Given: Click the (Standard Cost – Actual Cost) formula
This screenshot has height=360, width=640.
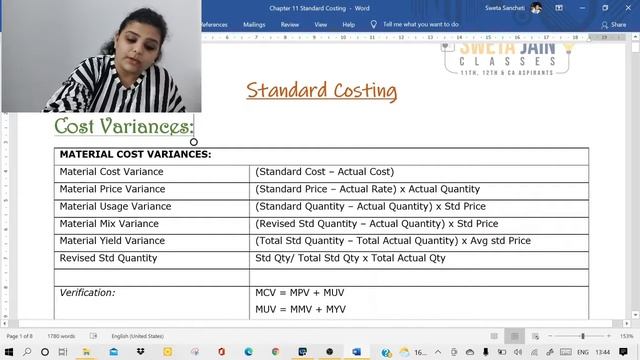Looking at the screenshot, I should (x=324, y=172).
